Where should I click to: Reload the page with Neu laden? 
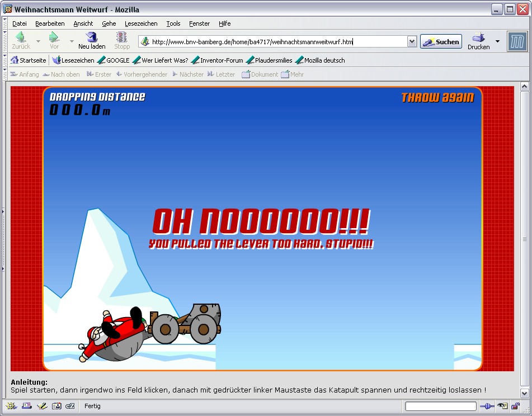point(92,41)
